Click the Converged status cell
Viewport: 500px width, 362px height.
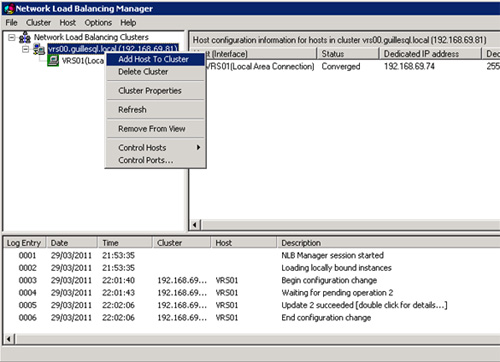tap(341, 67)
